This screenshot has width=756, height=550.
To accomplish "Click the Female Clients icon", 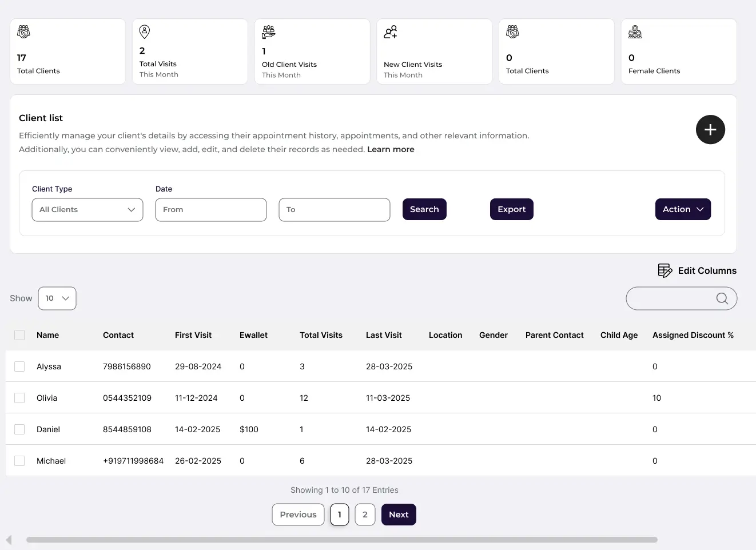I will (x=635, y=32).
